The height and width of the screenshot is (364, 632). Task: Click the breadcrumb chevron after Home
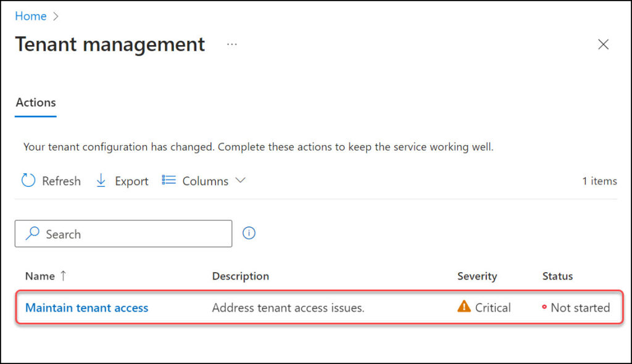click(x=56, y=16)
